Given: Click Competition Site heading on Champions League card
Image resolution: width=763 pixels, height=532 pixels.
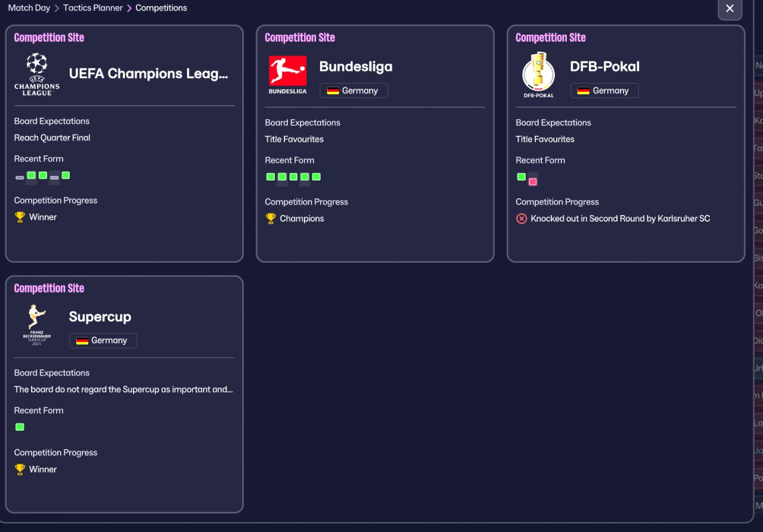Looking at the screenshot, I should 49,38.
